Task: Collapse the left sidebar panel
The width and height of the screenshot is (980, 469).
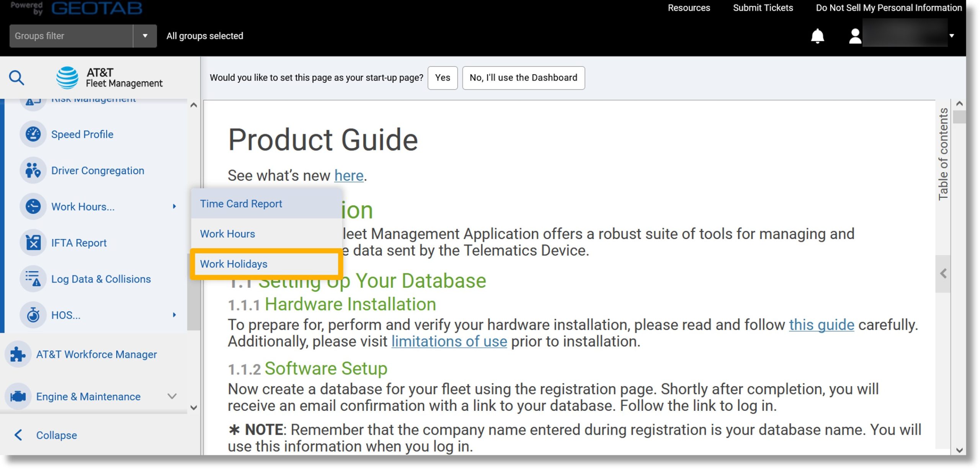Action: point(56,436)
